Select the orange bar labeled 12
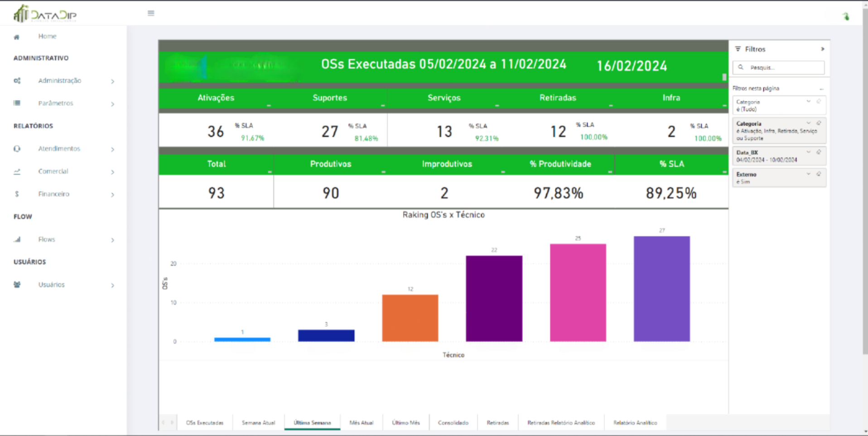868x436 pixels. (410, 318)
